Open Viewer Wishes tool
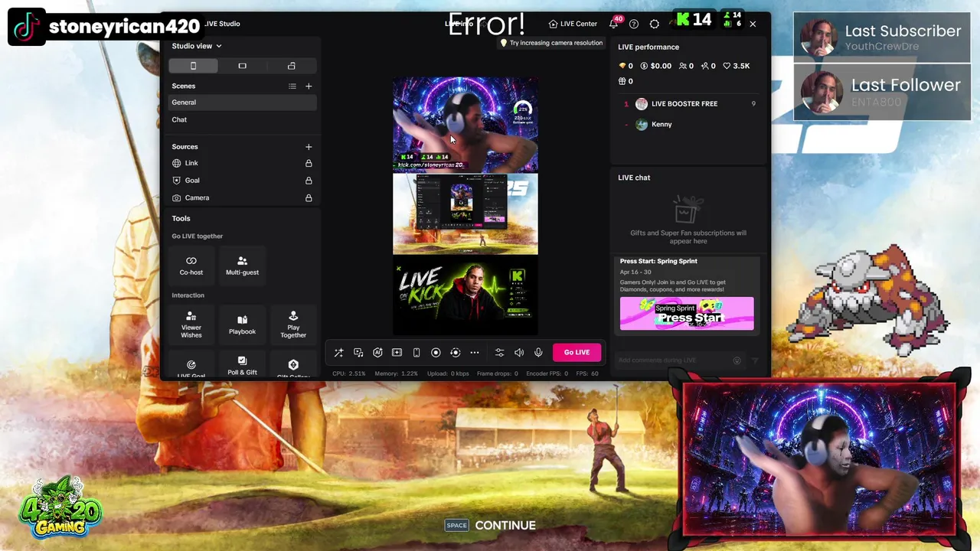 [x=191, y=324]
